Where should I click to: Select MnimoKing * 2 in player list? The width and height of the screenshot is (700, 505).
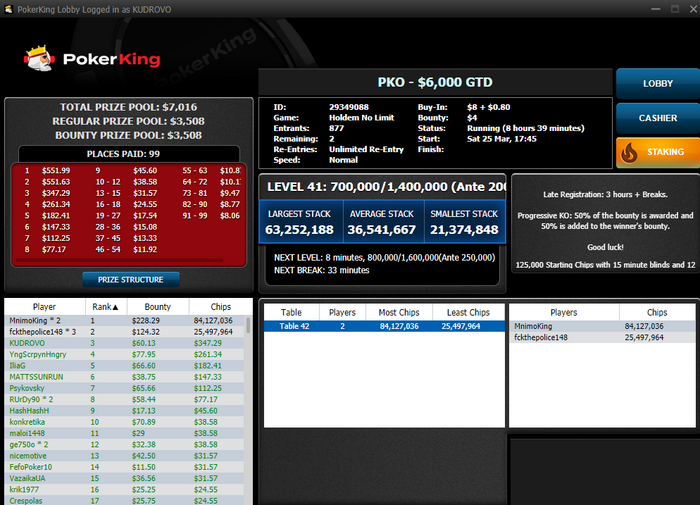124,321
